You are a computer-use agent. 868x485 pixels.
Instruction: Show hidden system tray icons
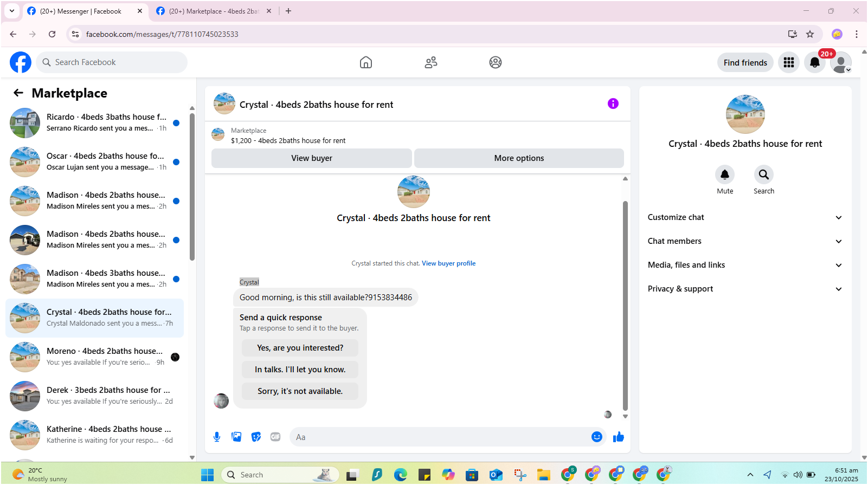click(x=750, y=475)
